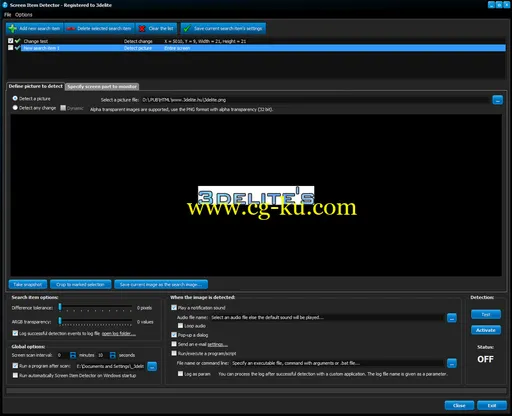Click Delete selected search item button
This screenshot has width=512, height=416.
(x=99, y=28)
